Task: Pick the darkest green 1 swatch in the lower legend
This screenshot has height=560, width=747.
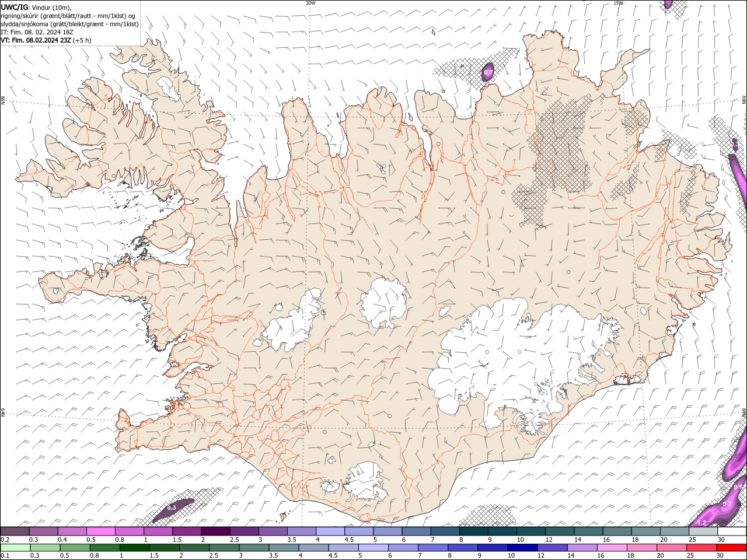Action: [135, 548]
